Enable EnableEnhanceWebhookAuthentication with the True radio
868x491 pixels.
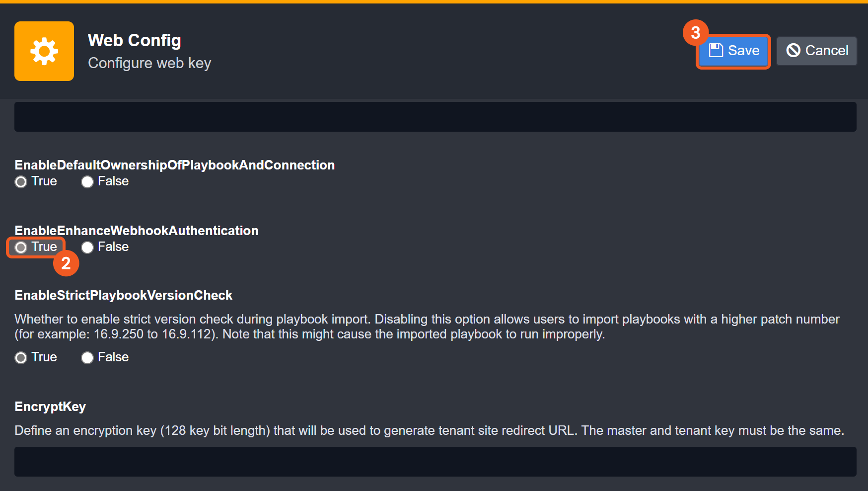21,247
